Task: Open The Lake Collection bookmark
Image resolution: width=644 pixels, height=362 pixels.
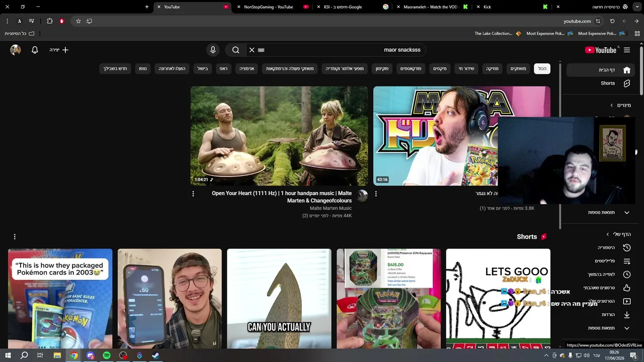Action: (498, 34)
